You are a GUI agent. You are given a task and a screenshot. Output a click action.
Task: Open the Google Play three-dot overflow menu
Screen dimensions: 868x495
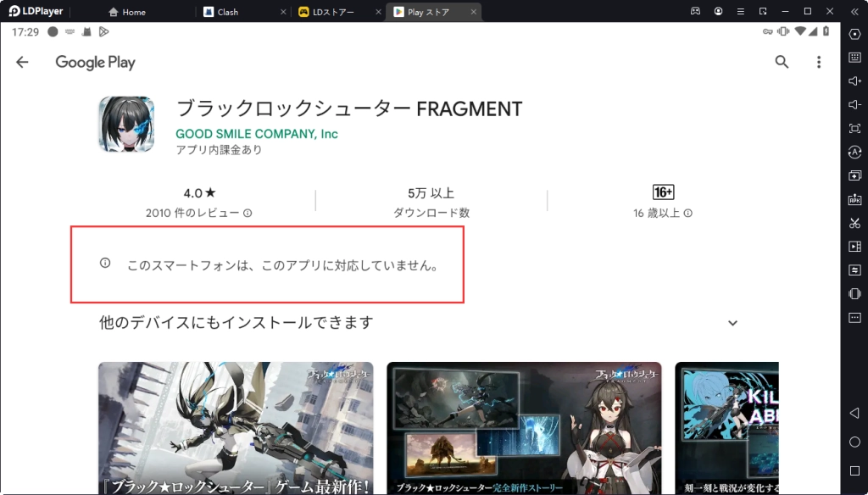pos(819,62)
